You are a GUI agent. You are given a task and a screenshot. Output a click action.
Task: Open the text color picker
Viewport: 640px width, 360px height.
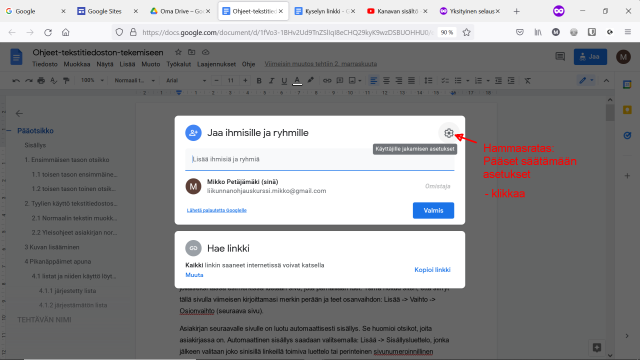click(x=297, y=81)
